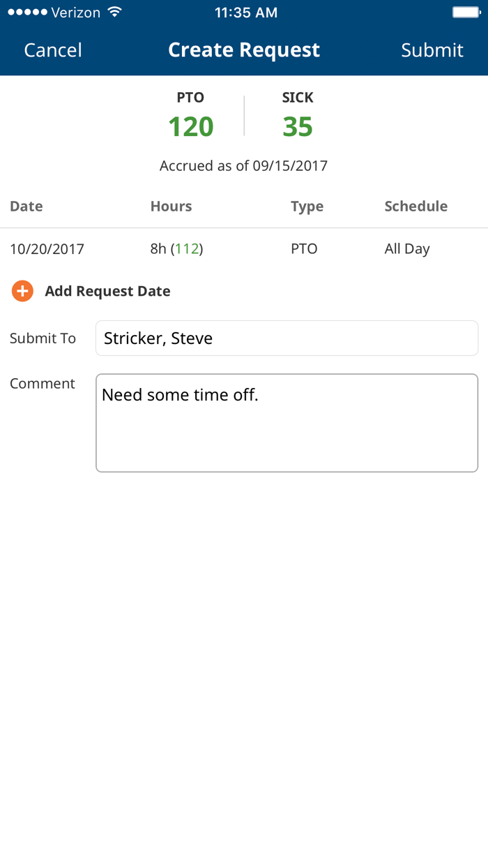Image resolution: width=488 pixels, height=868 pixels.
Task: Tap the Date column header
Action: click(26, 206)
